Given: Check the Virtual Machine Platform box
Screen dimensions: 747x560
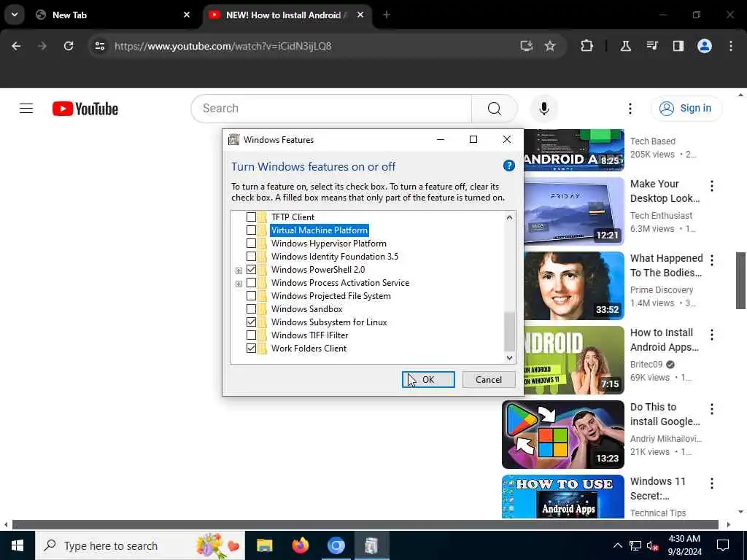Looking at the screenshot, I should [251, 230].
